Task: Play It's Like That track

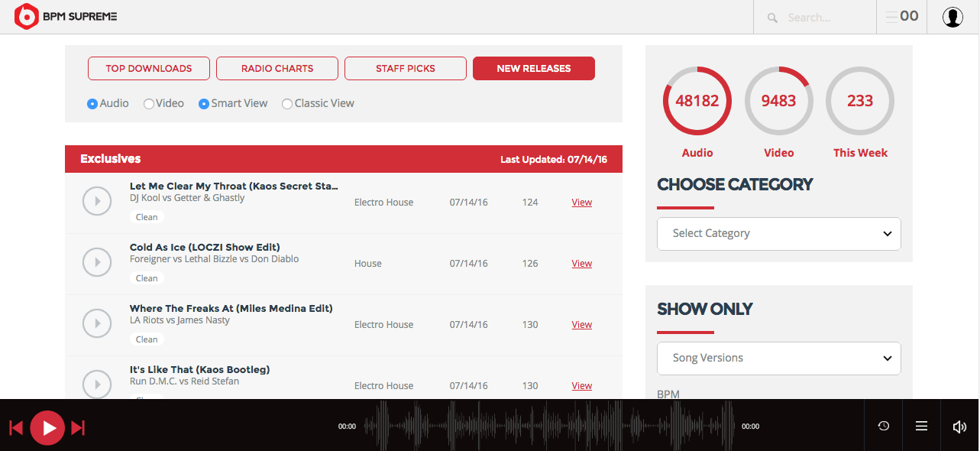Action: pos(97,384)
